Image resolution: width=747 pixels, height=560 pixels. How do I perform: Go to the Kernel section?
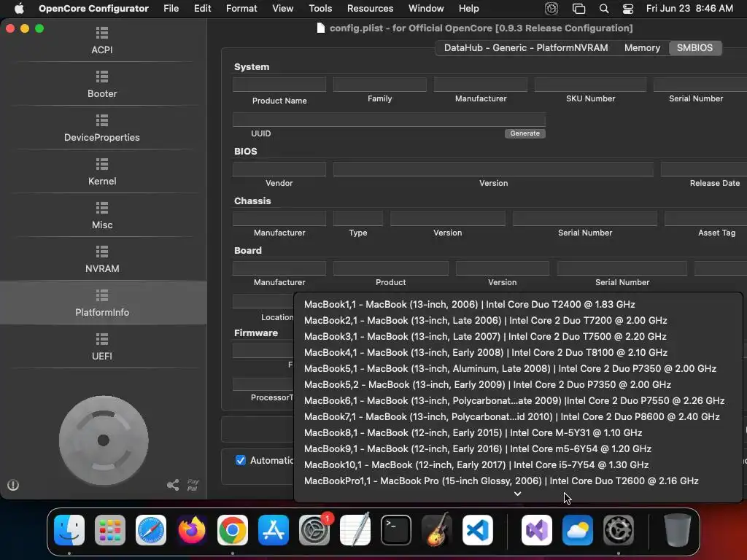[x=102, y=172]
